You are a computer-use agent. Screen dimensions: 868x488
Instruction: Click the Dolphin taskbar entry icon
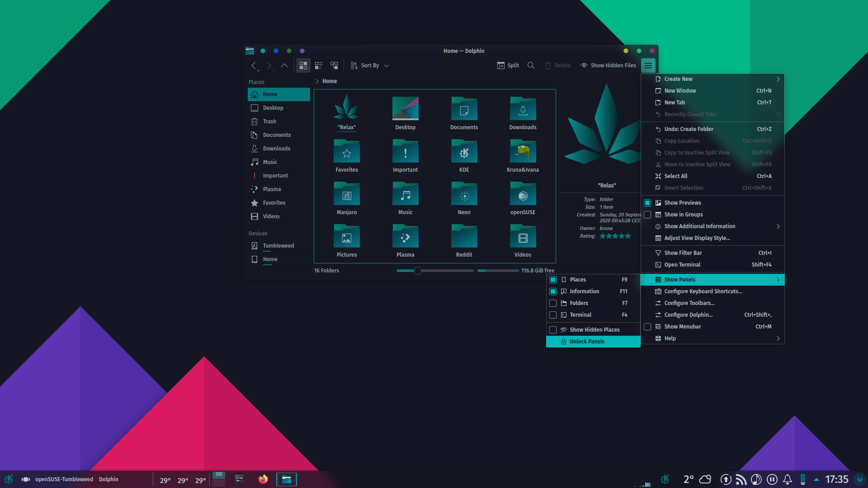pyautogui.click(x=287, y=479)
